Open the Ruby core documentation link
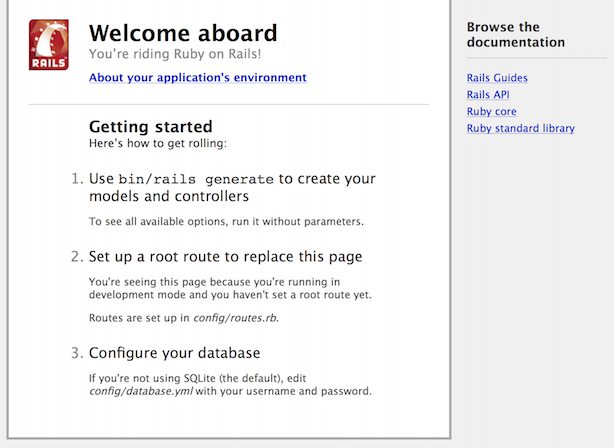 [492, 112]
